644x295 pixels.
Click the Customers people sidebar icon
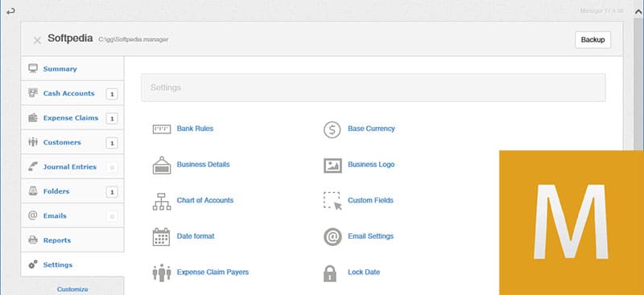pos(33,142)
